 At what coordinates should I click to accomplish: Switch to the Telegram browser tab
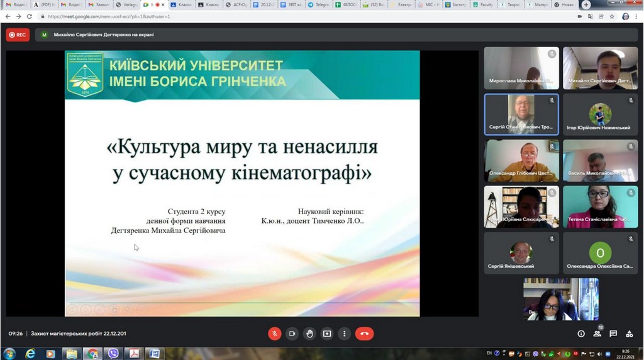(319, 4)
